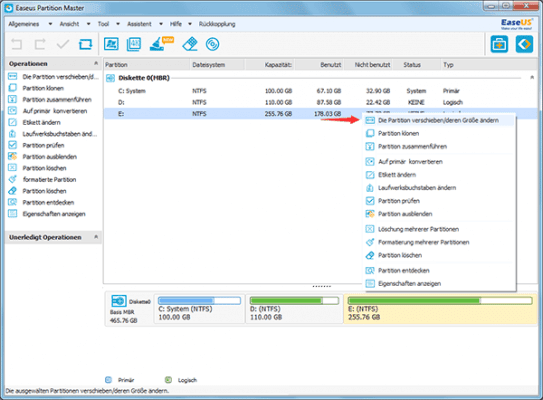The image size is (543, 400).
Task: Select the E: (NTFS) 255.76 GB disk map block
Action: pyautogui.click(x=440, y=309)
